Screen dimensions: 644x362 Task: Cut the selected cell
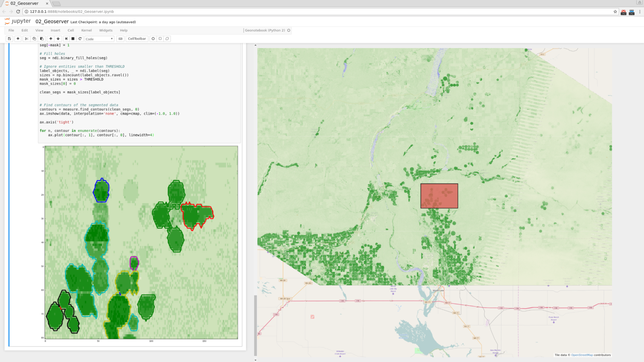(x=26, y=39)
